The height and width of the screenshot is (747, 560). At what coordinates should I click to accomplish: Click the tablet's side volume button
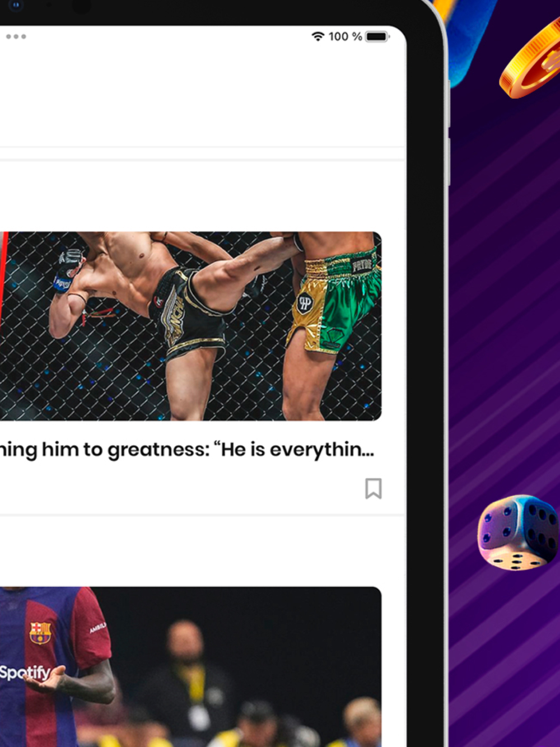(x=448, y=162)
